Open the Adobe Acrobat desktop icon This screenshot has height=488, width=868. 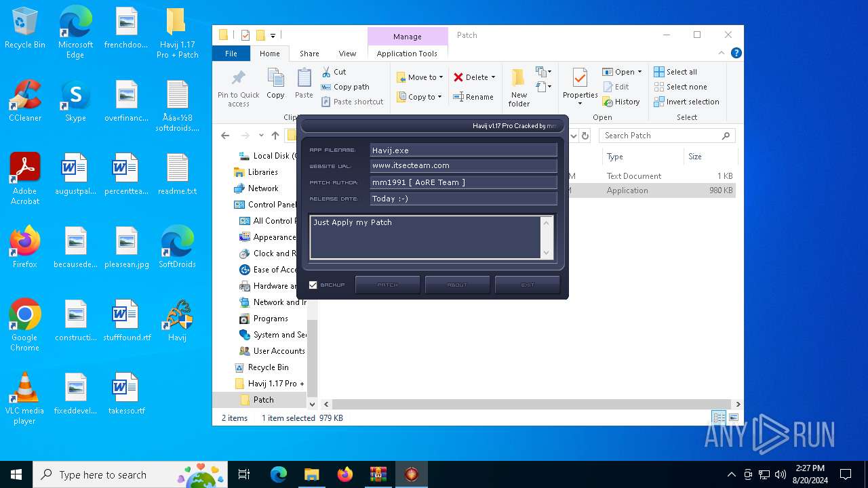[x=25, y=178]
